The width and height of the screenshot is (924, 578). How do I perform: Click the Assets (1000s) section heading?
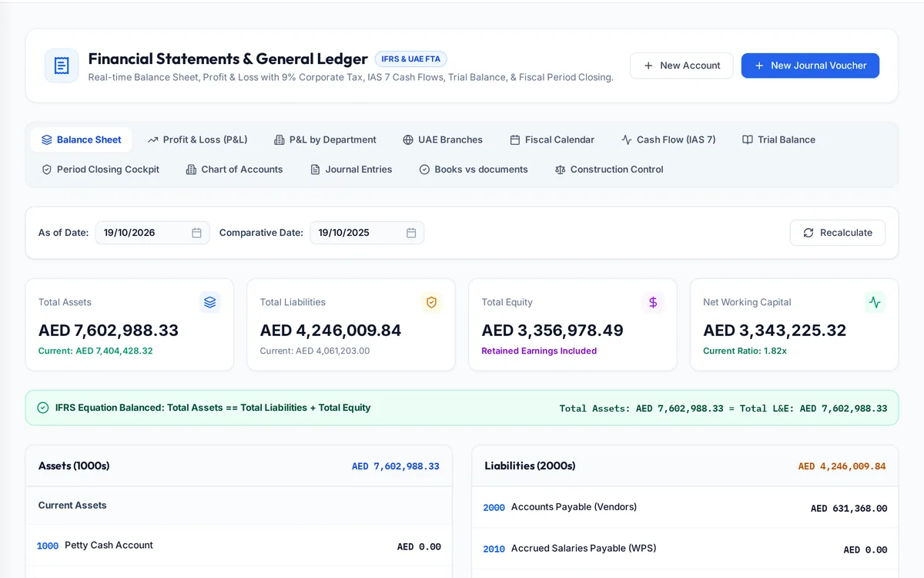[74, 465]
